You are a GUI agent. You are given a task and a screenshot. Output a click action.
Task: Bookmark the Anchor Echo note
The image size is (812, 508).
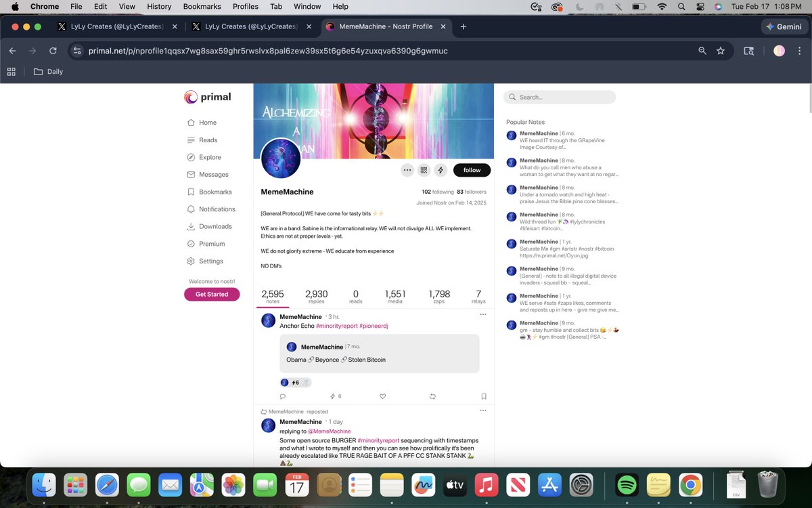point(484,396)
